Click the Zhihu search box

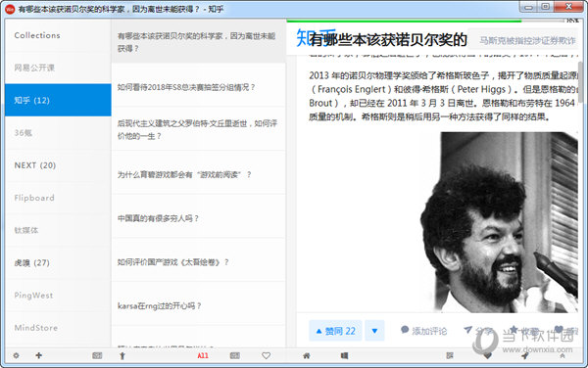(523, 40)
